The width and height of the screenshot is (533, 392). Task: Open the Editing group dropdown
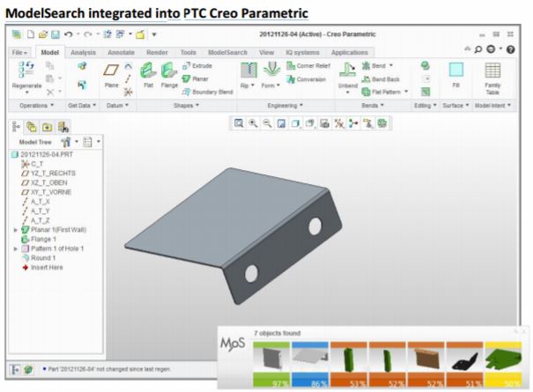point(425,106)
